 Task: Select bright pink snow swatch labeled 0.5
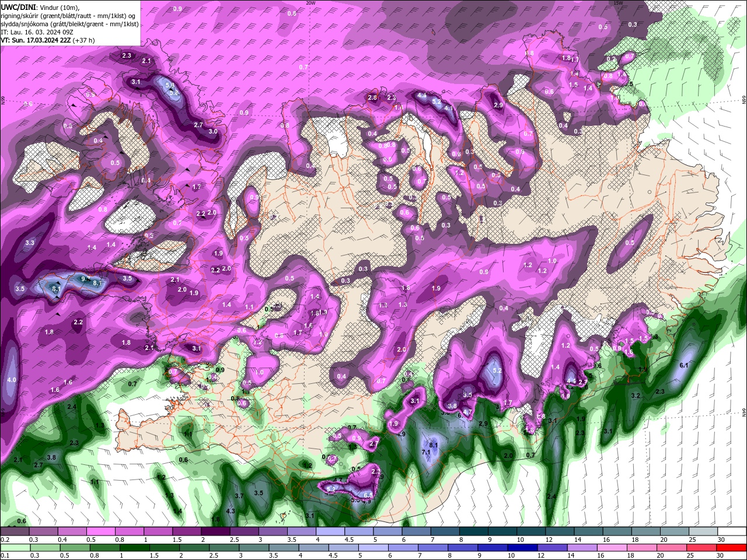pos(100,531)
